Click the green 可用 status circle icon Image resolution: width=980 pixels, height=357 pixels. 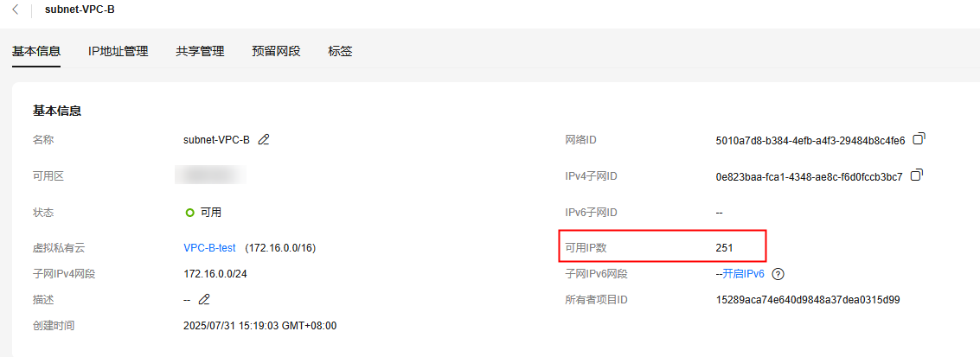tap(190, 212)
